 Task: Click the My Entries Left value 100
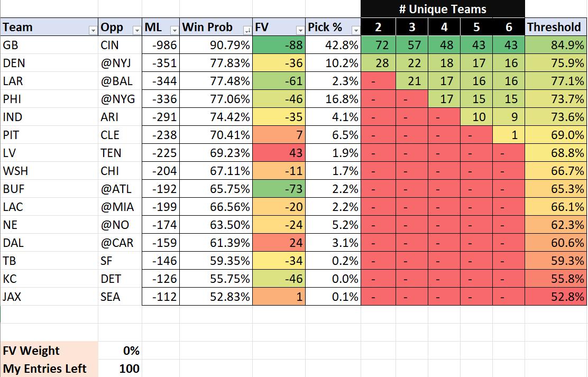pos(120,369)
